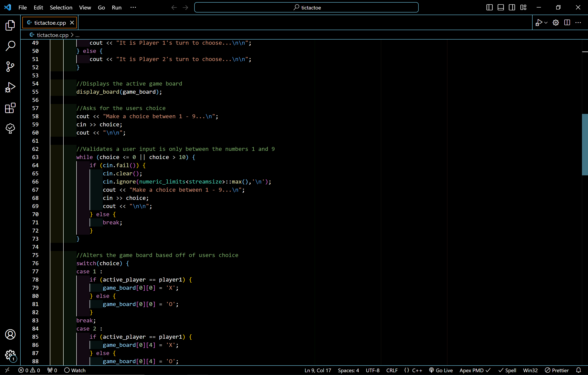Click the Split Editor icon

tap(567, 22)
